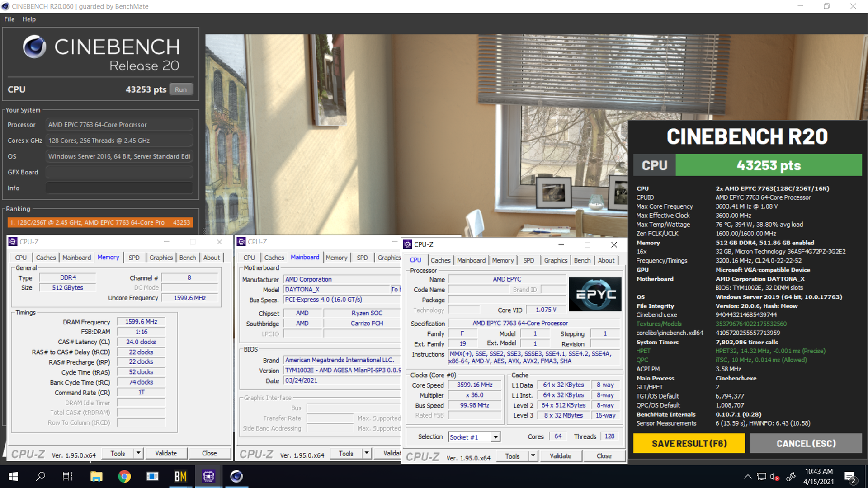Viewport: 868px width, 488px height.
Task: Click Tools button in front CPU-Z window
Action: (512, 456)
